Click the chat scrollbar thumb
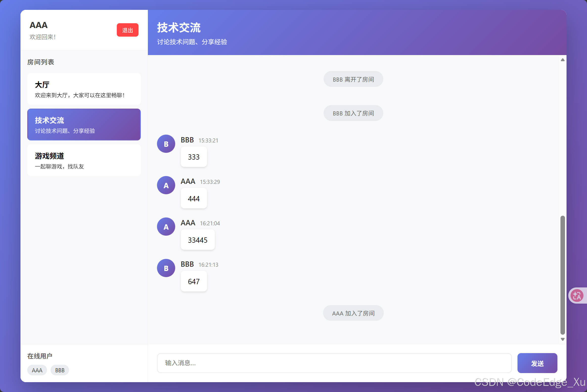 point(562,275)
